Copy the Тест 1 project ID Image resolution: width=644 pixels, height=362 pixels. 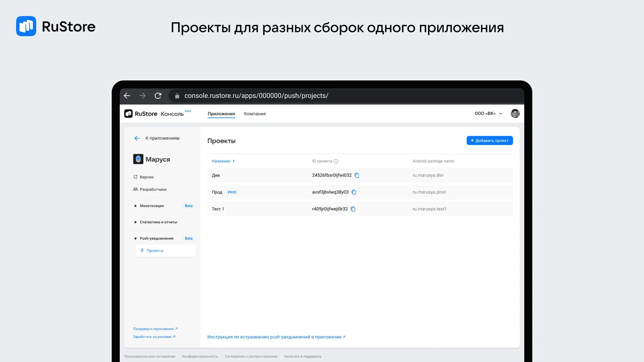(x=353, y=209)
